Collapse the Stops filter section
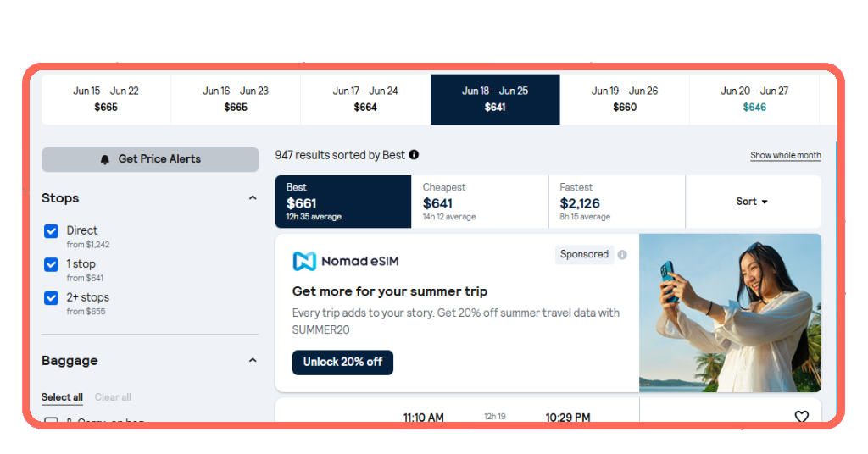868x454 pixels. tap(253, 198)
